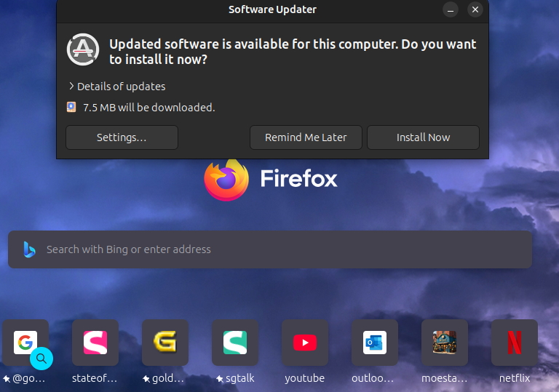This screenshot has height=392, width=559.
Task: Click the youtube label under its tile
Action: tap(305, 378)
